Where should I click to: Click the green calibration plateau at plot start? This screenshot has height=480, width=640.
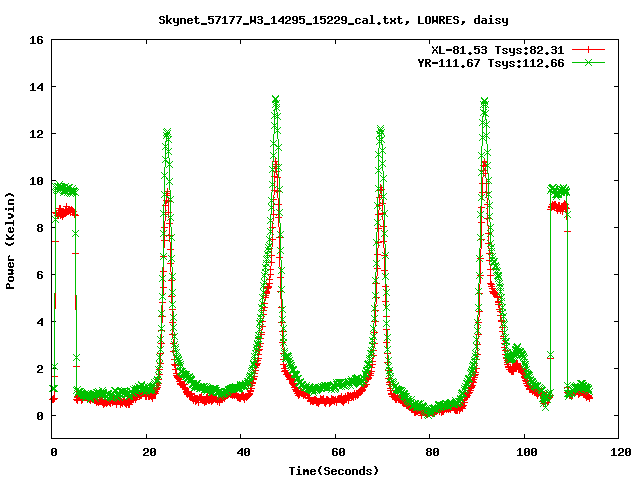click(64, 188)
